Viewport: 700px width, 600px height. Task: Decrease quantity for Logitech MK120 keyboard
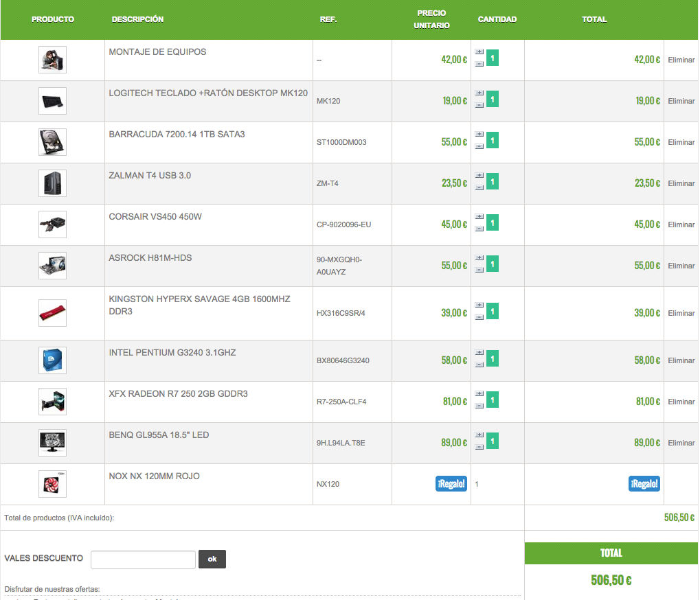[x=479, y=105]
